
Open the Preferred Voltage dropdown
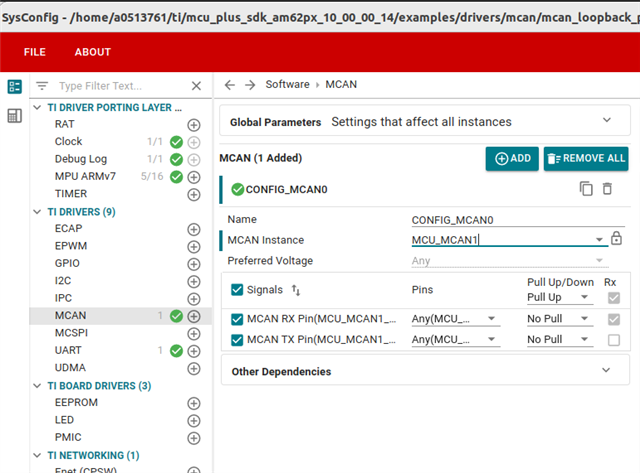tap(599, 260)
